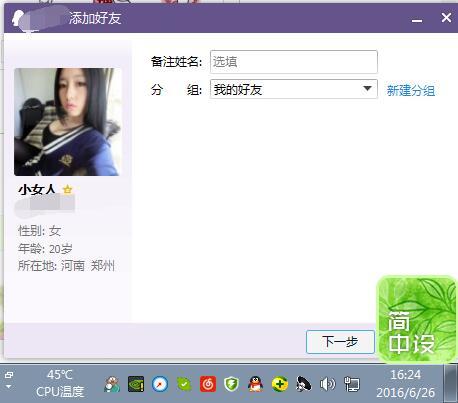Click the gold star next to 小女人
Image resolution: width=458 pixels, height=403 pixels.
coord(67,190)
